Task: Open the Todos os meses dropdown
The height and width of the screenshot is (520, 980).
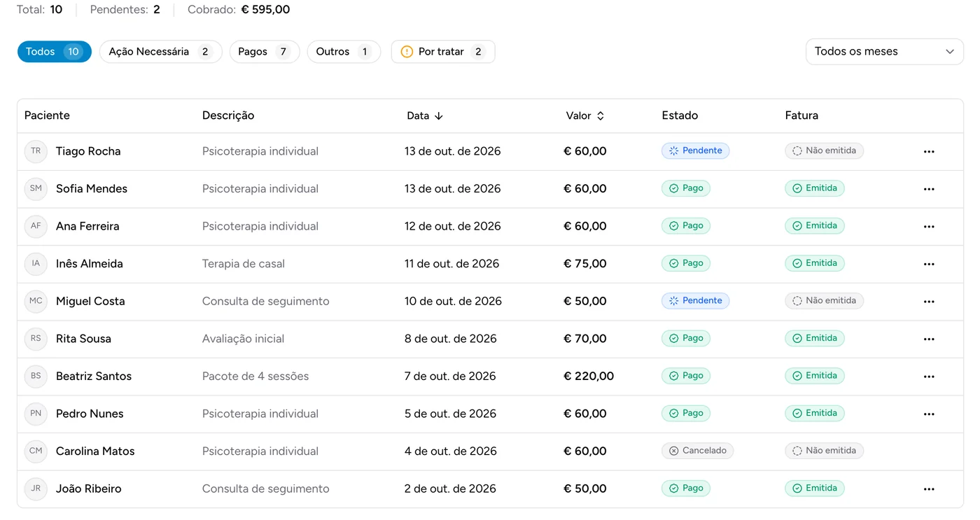Action: (885, 52)
